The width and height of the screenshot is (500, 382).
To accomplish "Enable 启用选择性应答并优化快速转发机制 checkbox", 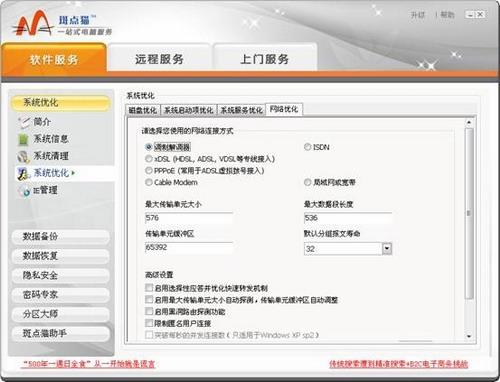I will pos(149,288).
